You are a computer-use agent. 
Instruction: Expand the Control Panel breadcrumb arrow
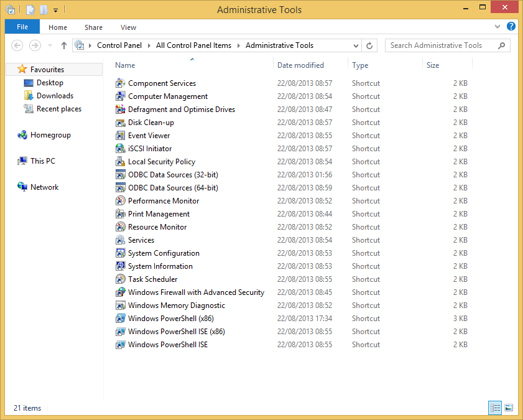click(149, 45)
